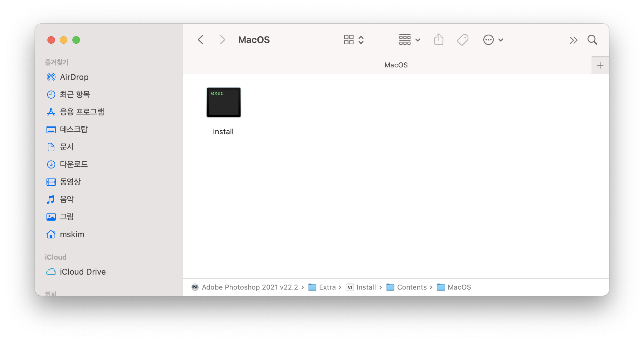This screenshot has width=644, height=342.
Task: Add a new tab with plus button
Action: click(600, 65)
